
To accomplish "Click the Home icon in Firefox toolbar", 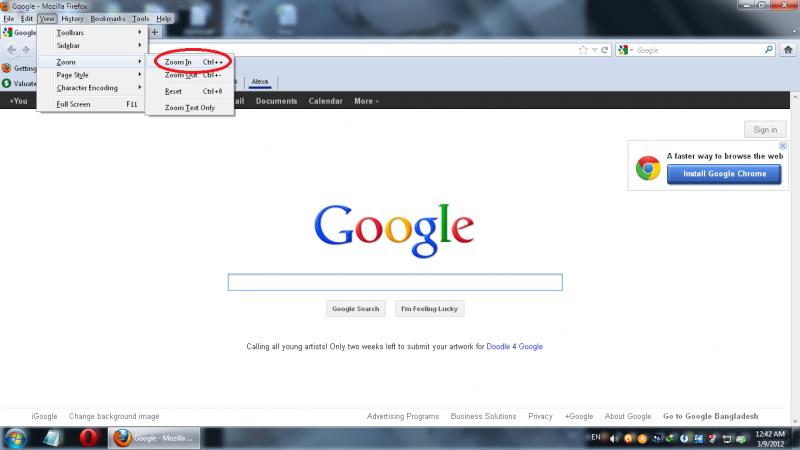I will coord(788,49).
